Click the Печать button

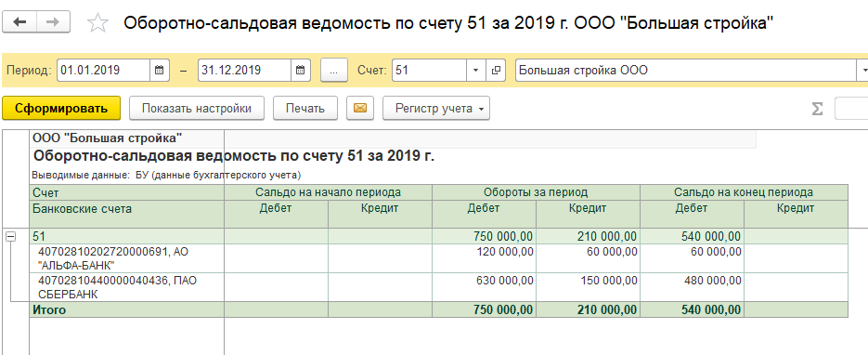pos(305,109)
